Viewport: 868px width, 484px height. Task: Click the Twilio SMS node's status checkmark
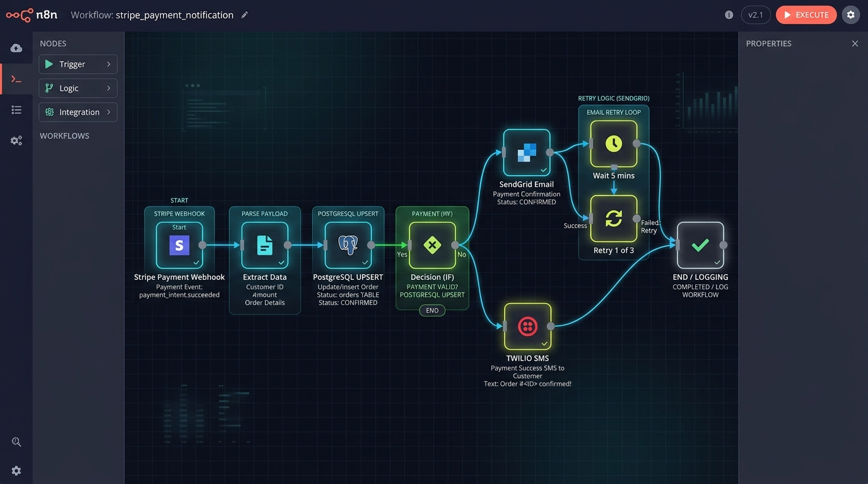point(544,343)
